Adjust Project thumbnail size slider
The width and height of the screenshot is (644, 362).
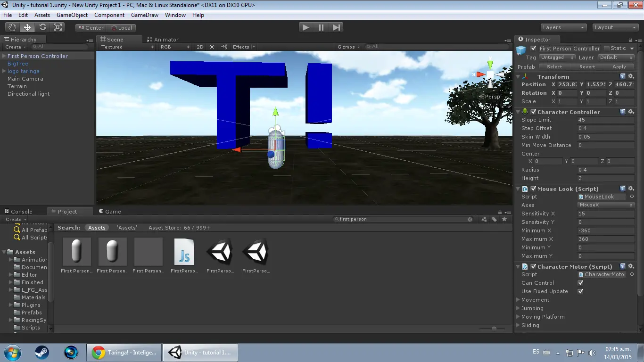click(x=494, y=329)
